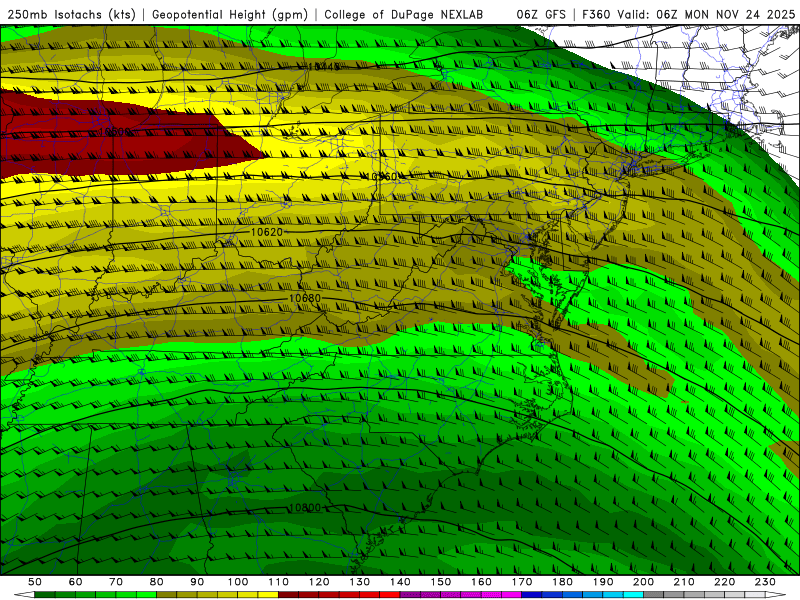Image resolution: width=800 pixels, height=600 pixels.
Task: Click the right arrow end of the colorbar
Action: (x=776, y=595)
